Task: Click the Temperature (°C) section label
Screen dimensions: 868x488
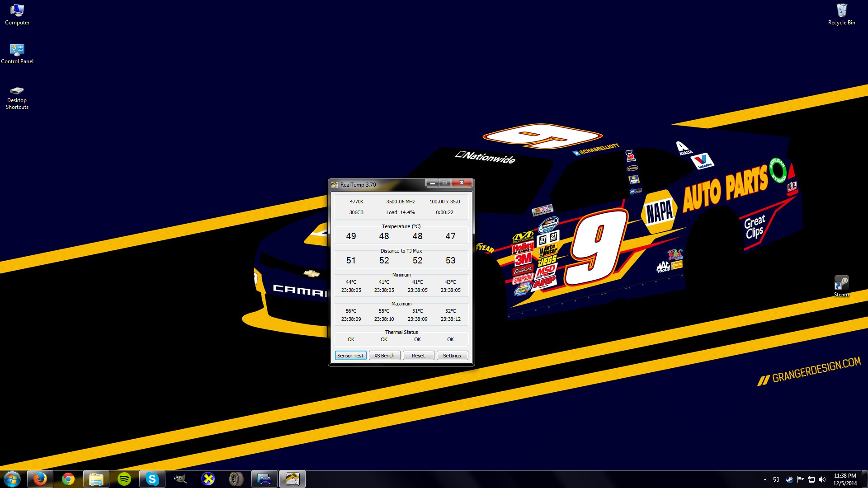Action: coord(401,226)
